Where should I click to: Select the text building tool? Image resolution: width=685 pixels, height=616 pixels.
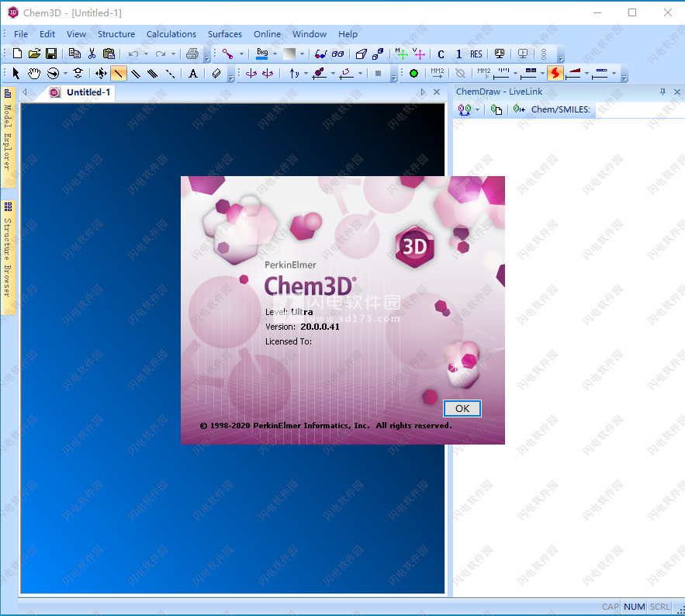192,74
